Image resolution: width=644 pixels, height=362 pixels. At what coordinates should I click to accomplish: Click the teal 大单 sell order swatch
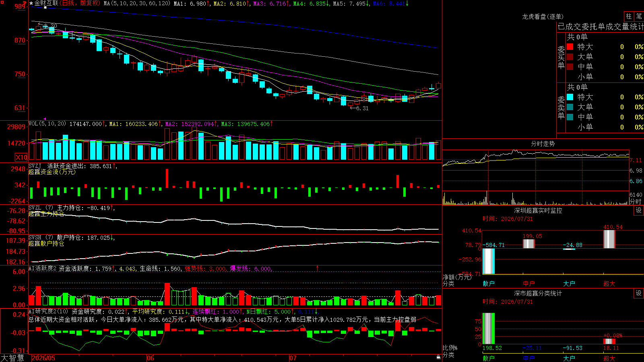[570, 107]
